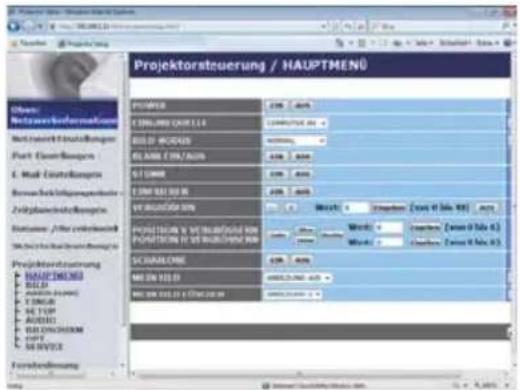520x390 pixels.
Task: Click the POSITION H Wert input field
Action: coord(389,242)
